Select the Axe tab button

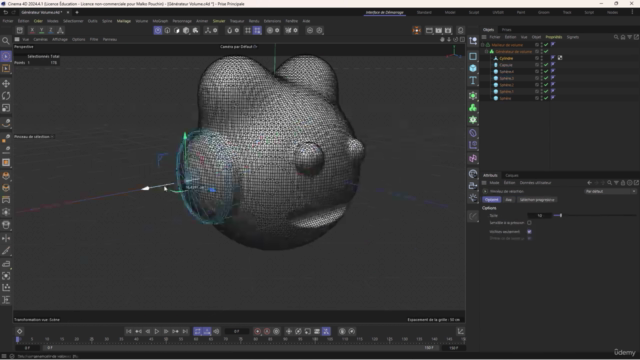(509, 200)
